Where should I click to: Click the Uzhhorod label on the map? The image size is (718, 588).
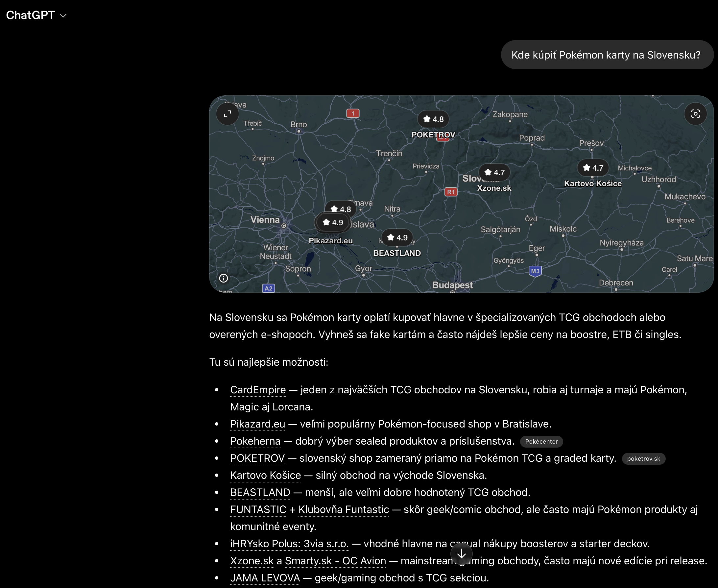658,180
